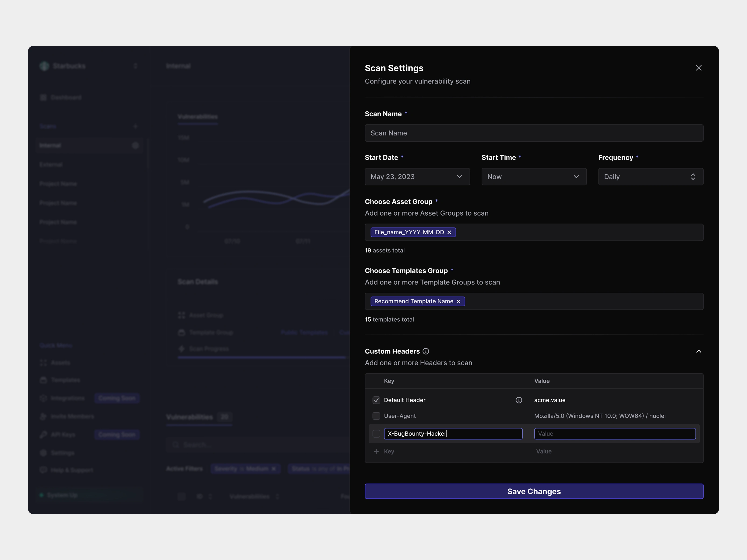
Task: Open Dashboard in the sidebar
Action: pyautogui.click(x=61, y=98)
